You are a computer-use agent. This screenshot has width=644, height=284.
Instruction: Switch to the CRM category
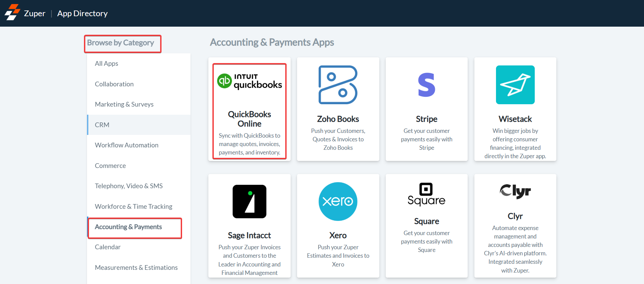click(x=139, y=125)
